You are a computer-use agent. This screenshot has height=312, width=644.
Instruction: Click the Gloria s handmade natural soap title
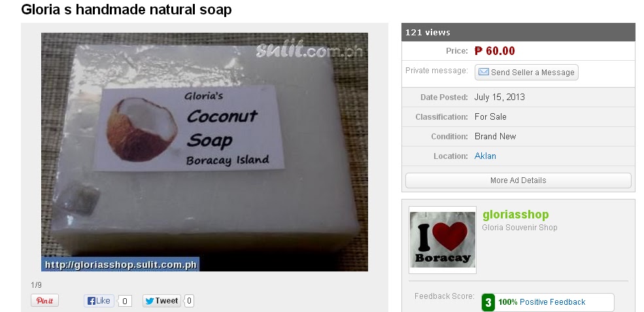point(126,9)
